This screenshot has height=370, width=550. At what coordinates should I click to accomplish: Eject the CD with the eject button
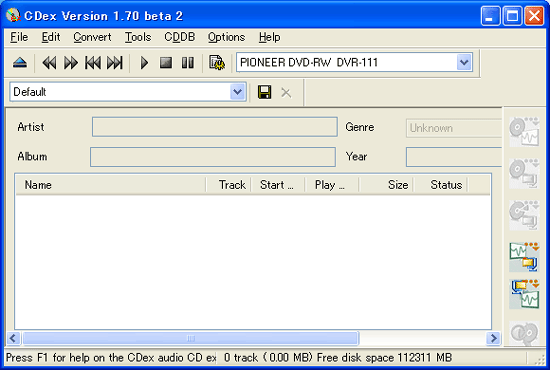tap(20, 63)
